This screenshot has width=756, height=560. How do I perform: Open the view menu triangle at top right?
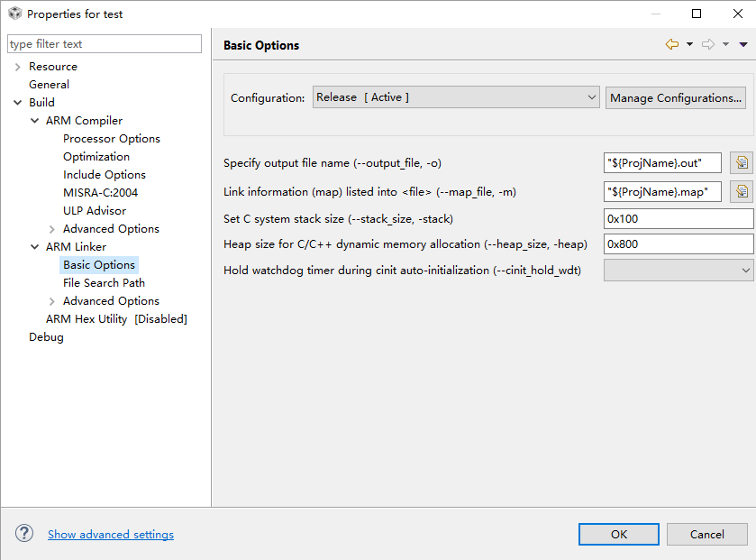coord(743,44)
